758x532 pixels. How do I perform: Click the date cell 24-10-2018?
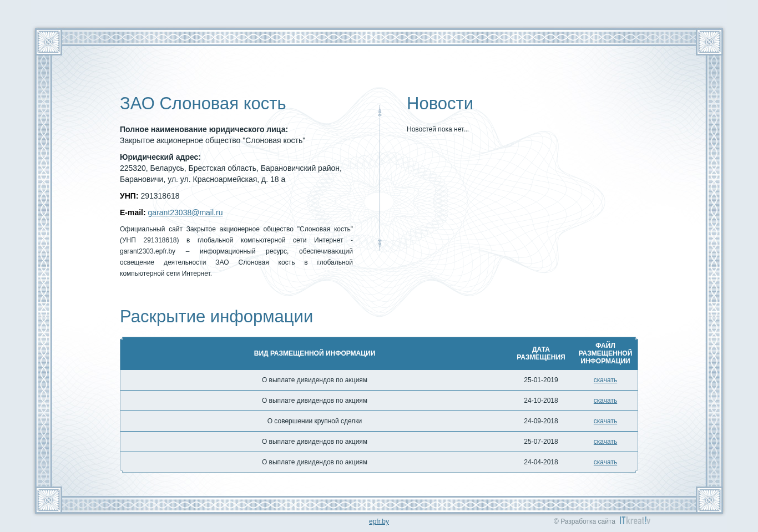click(x=541, y=401)
